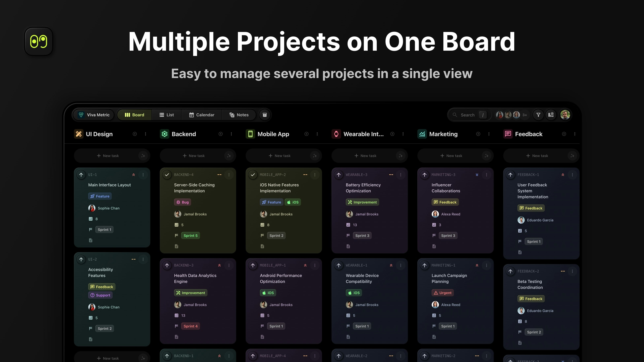Image resolution: width=644 pixels, height=362 pixels.
Task: Toggle the status circle on BACKEND-3
Action: click(167, 265)
